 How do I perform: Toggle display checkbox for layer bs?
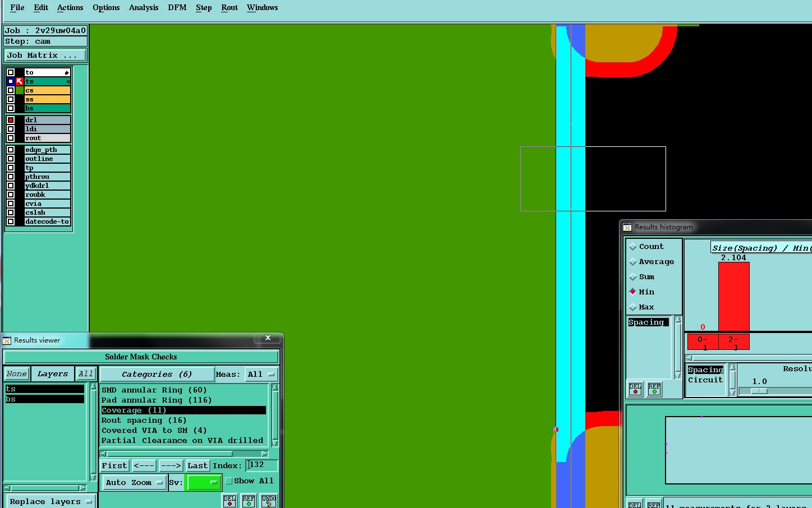(x=11, y=108)
